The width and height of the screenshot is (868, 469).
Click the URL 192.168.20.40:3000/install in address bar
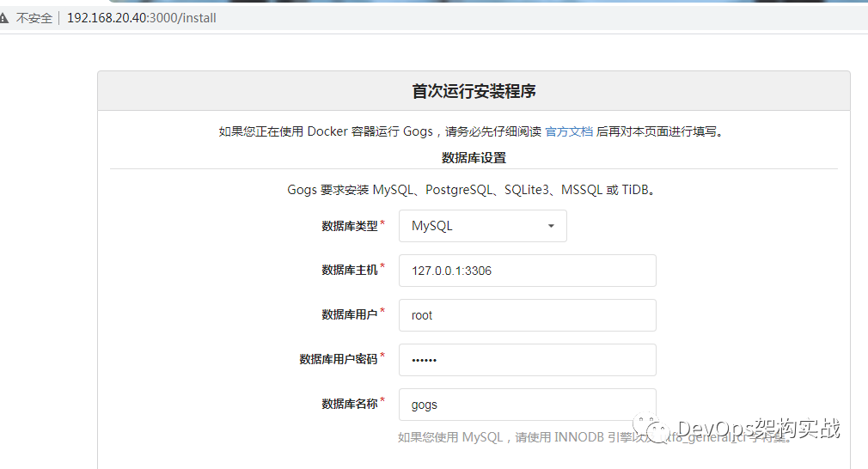pyautogui.click(x=142, y=18)
